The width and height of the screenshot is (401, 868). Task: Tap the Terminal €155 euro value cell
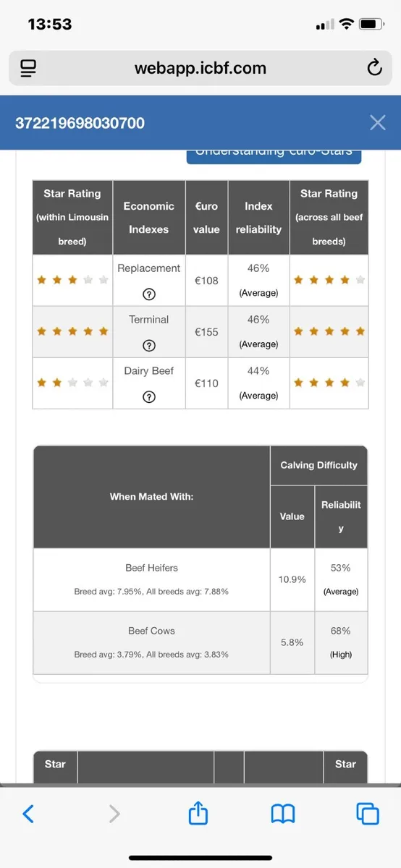pyautogui.click(x=206, y=332)
